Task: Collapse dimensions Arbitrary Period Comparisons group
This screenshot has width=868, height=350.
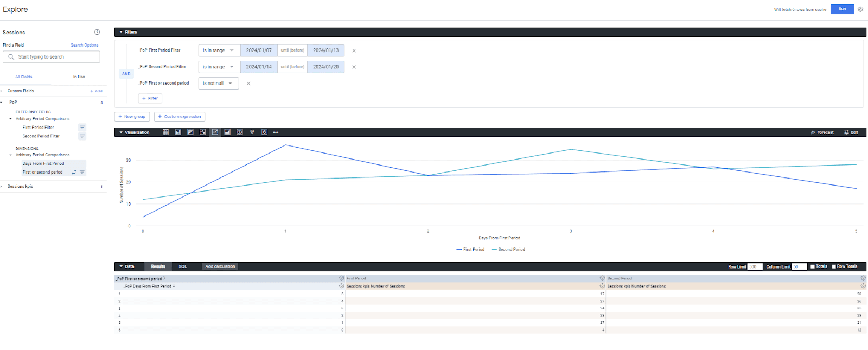Action: coord(11,155)
